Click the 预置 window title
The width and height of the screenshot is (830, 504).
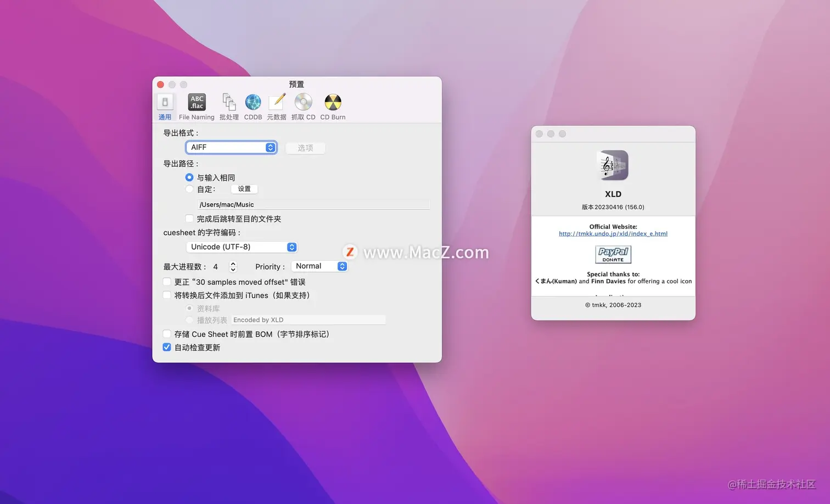click(296, 84)
